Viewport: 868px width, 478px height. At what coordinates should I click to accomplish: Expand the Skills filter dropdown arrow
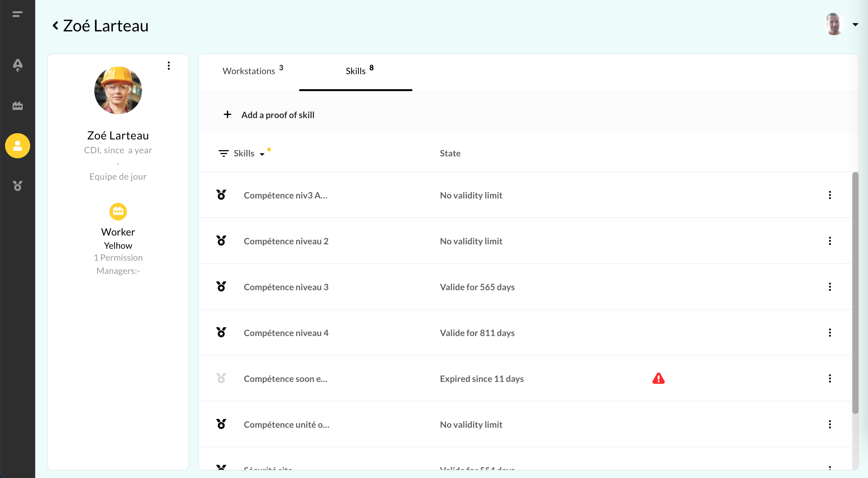click(x=262, y=154)
